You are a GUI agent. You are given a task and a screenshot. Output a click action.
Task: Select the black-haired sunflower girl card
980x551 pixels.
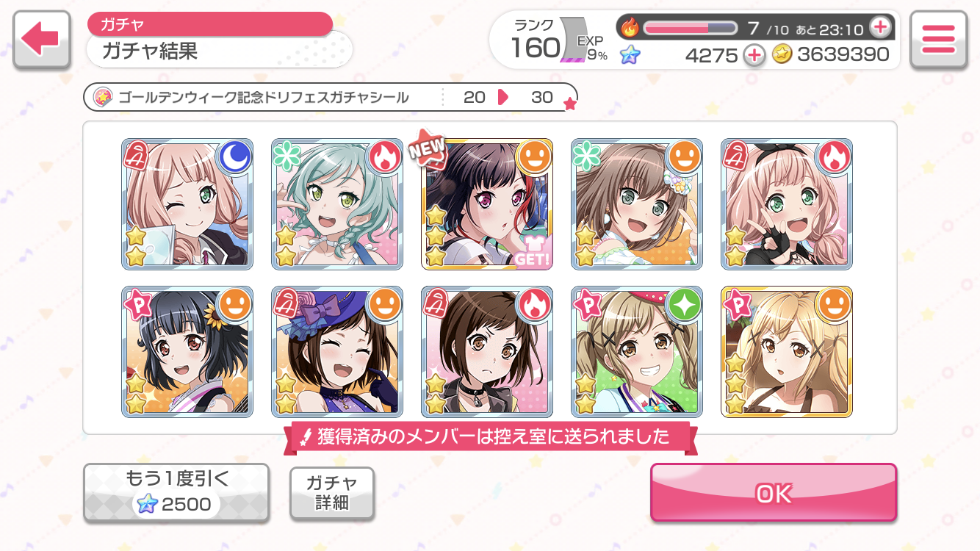tap(187, 351)
